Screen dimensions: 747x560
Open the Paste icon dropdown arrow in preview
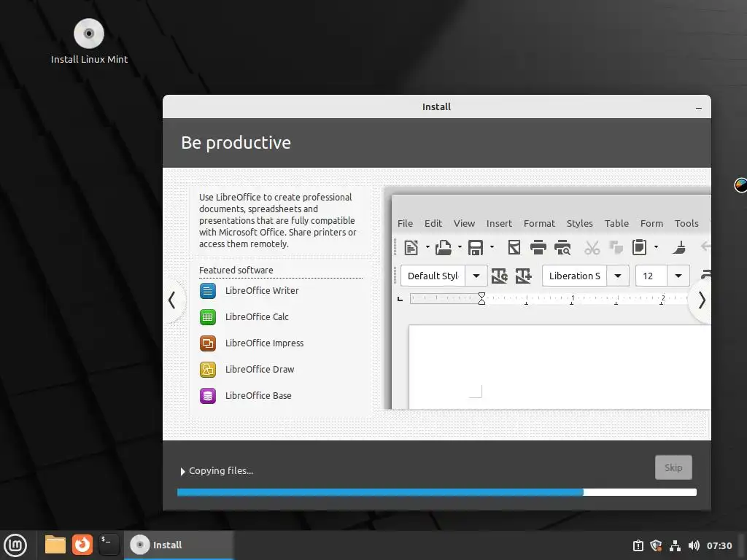pyautogui.click(x=656, y=247)
